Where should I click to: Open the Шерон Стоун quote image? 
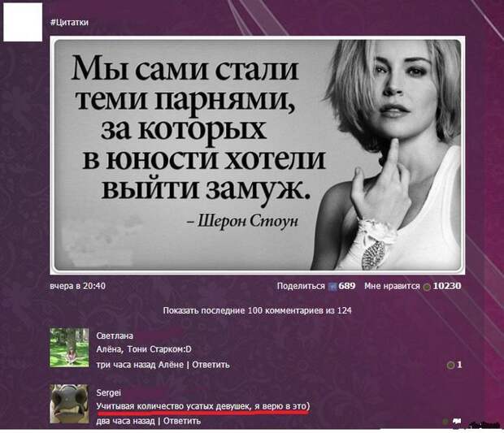(x=258, y=155)
